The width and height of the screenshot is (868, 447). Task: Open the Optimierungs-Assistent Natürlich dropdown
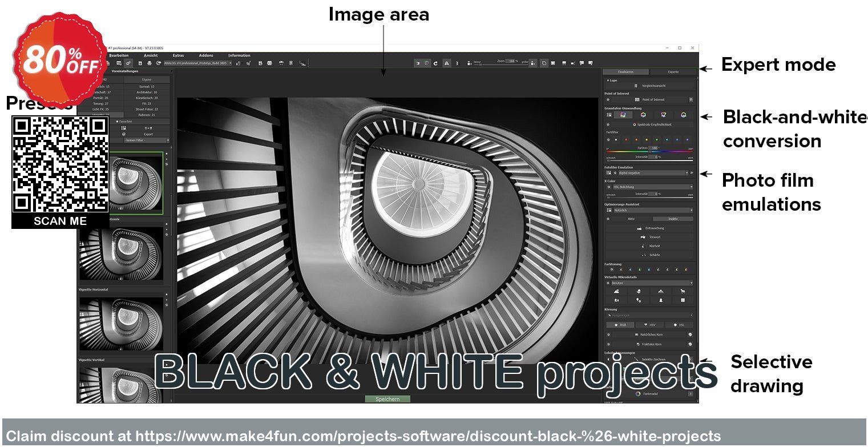point(653,210)
